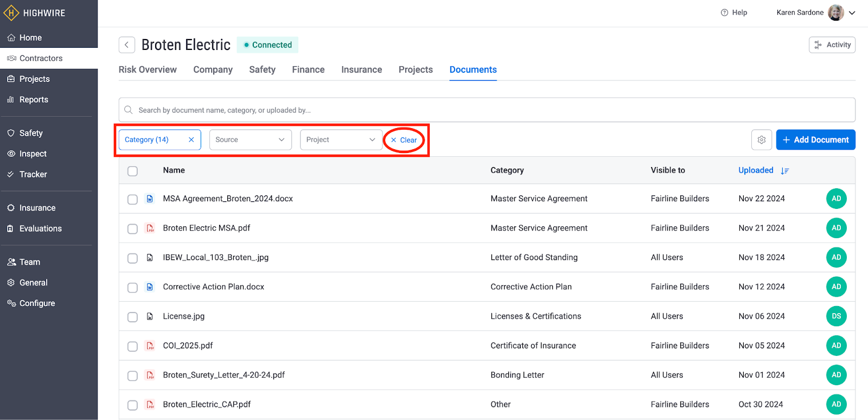Screen dimensions: 868x420
Task: Open table column settings gear
Action: click(x=762, y=139)
